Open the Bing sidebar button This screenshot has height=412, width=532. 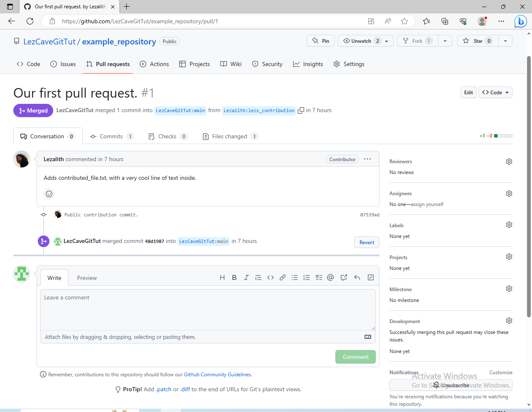click(x=520, y=21)
